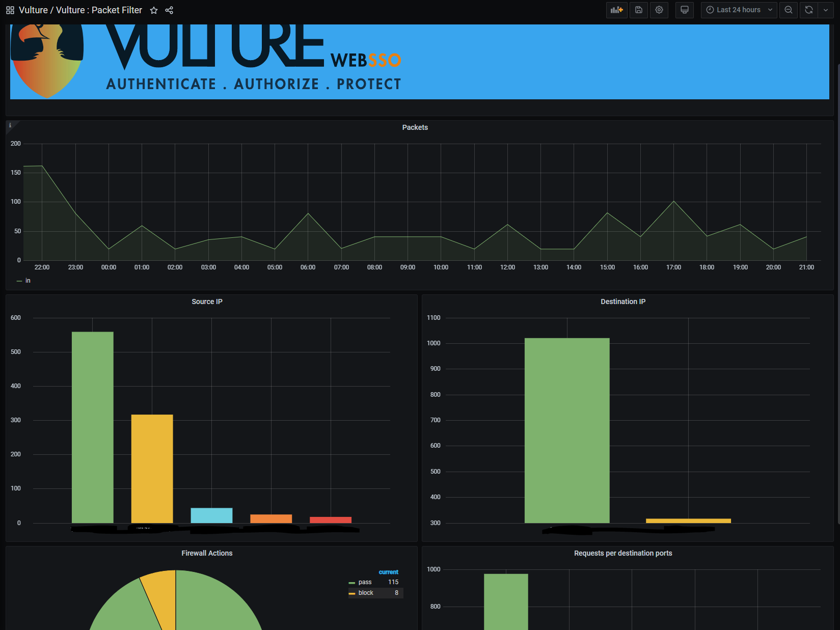The width and height of the screenshot is (840, 630).
Task: Toggle the 'in' series in Packets legend
Action: (28, 281)
